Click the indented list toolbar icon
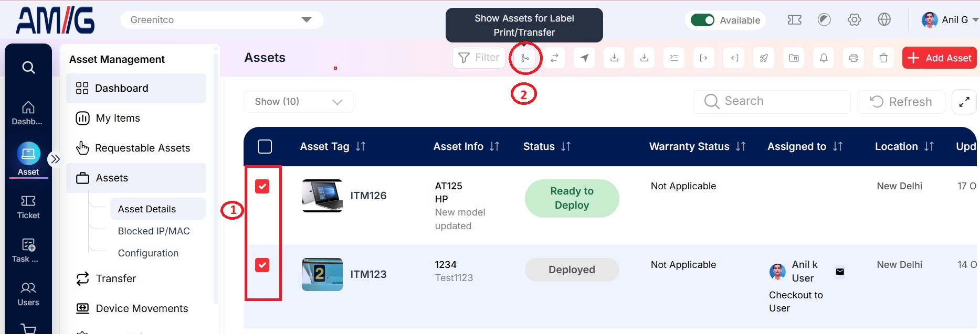 674,58
